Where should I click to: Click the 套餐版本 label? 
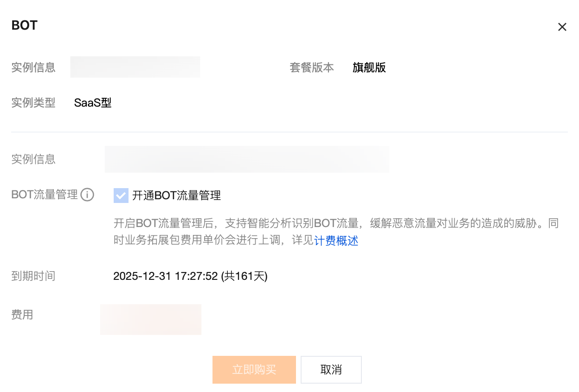[311, 68]
